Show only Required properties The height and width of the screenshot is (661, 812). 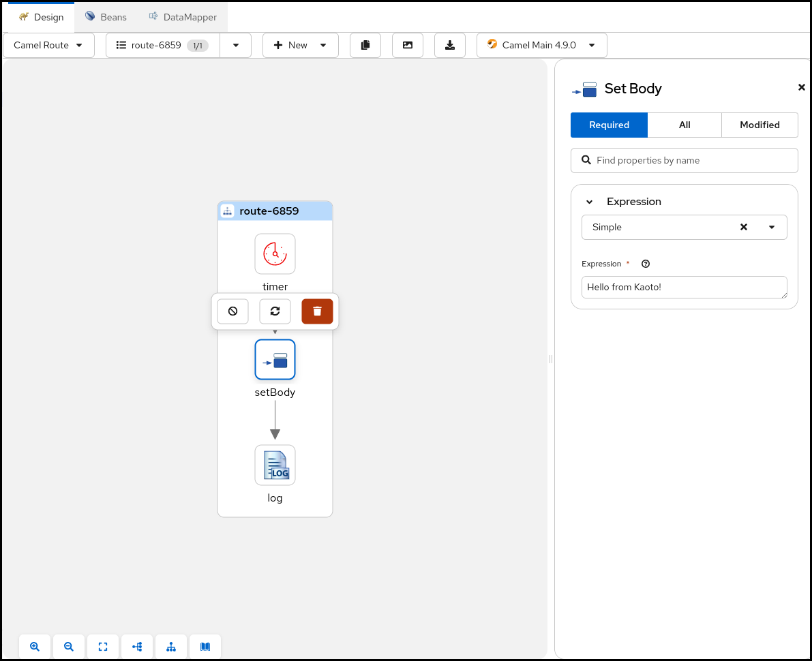tap(609, 125)
